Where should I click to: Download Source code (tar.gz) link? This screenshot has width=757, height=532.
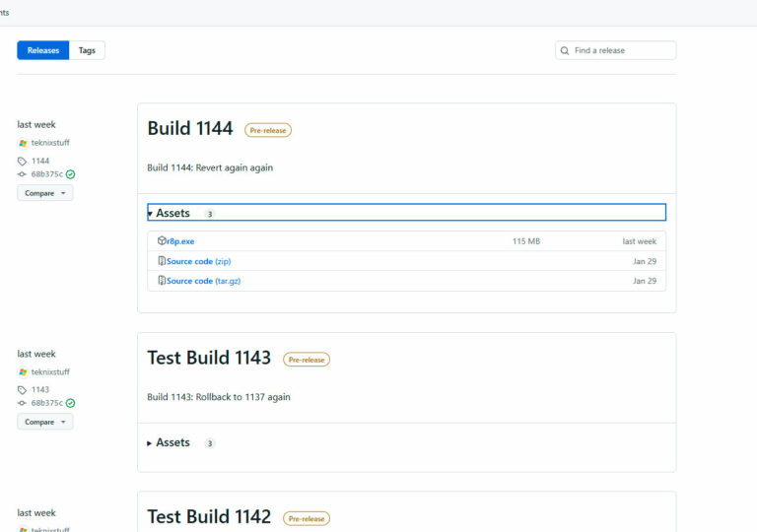click(203, 281)
